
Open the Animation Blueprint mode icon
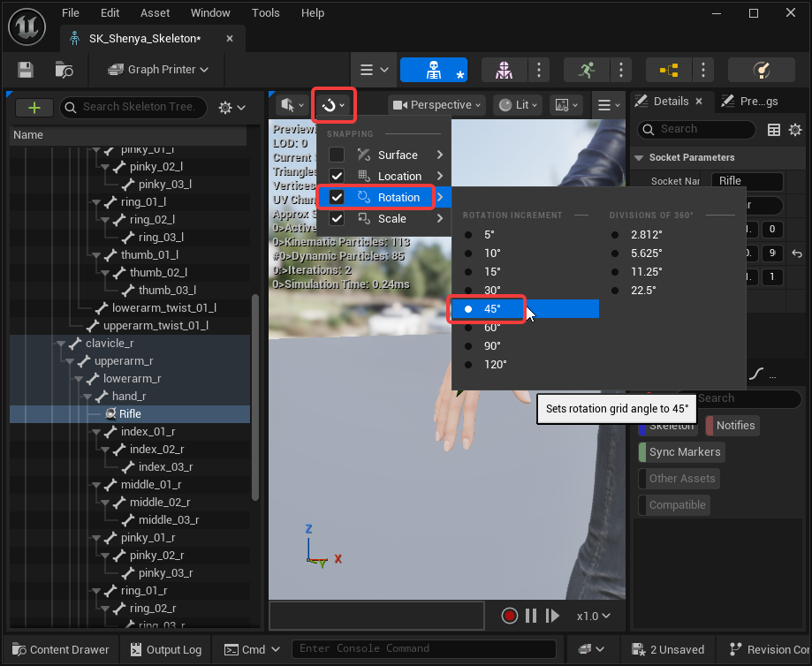point(669,70)
